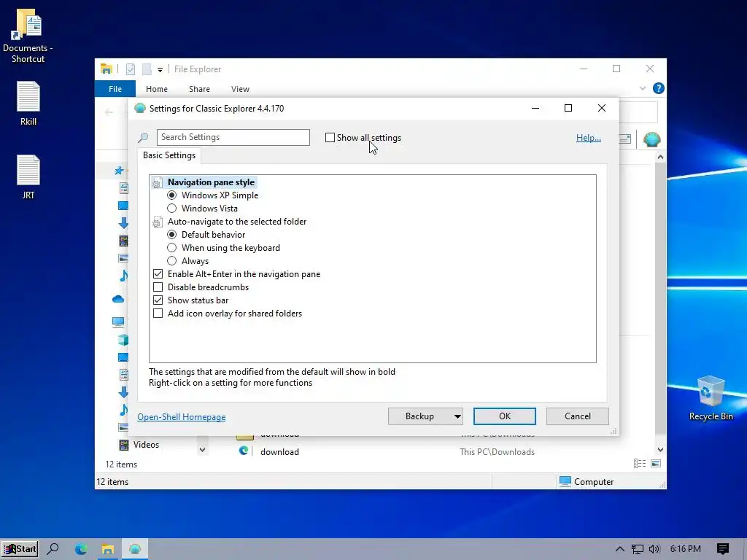The width and height of the screenshot is (747, 560).
Task: Click Classic Explorer settings taskbar icon
Action: coord(135,549)
